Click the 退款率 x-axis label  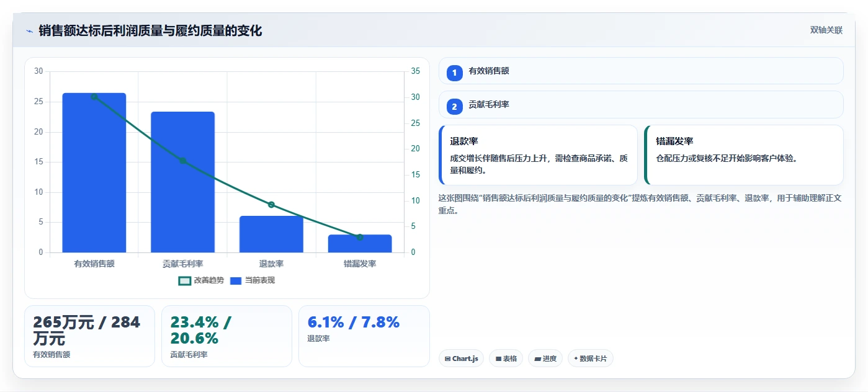click(271, 264)
